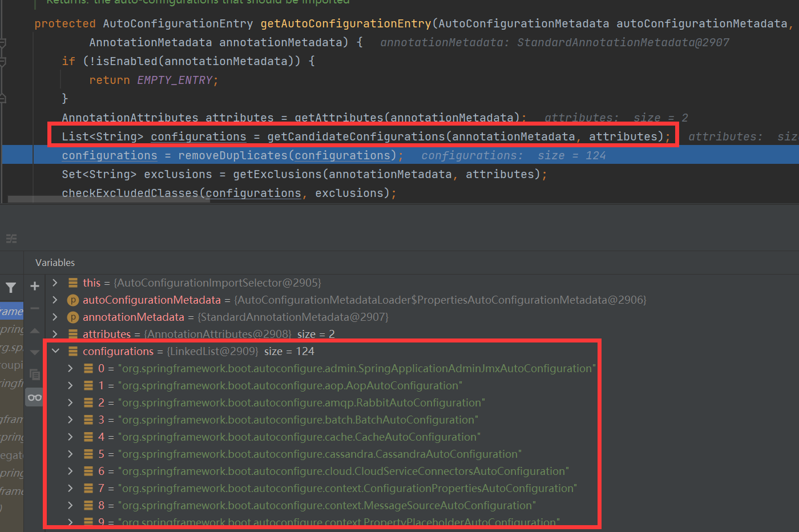Viewport: 799px width, 532px height.
Task: Click the getCandidateConfigurations method call
Action: [x=356, y=136]
